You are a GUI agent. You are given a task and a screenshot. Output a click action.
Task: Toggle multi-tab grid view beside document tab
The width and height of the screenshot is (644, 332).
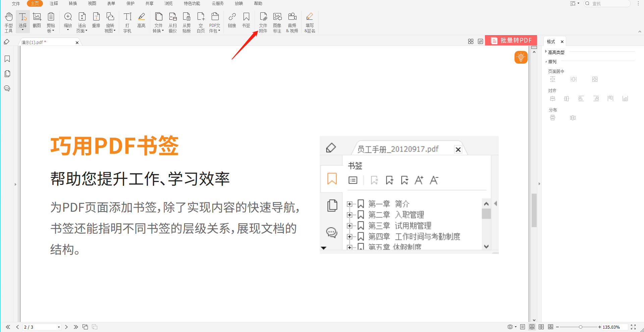[x=471, y=41]
